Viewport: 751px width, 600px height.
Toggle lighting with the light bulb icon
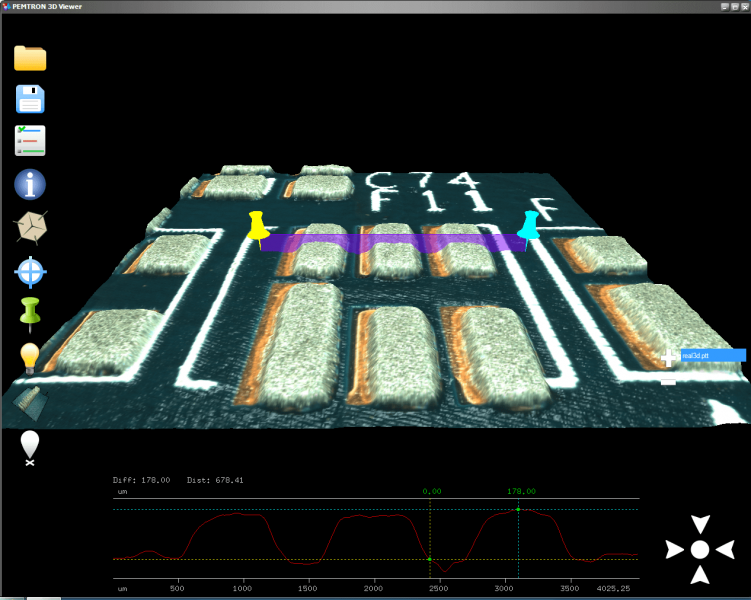click(x=30, y=357)
